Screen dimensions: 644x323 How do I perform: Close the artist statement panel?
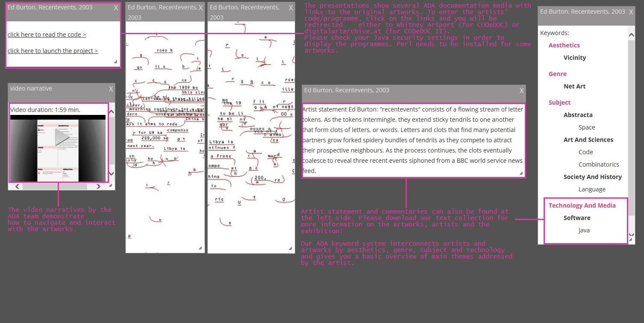pos(521,91)
